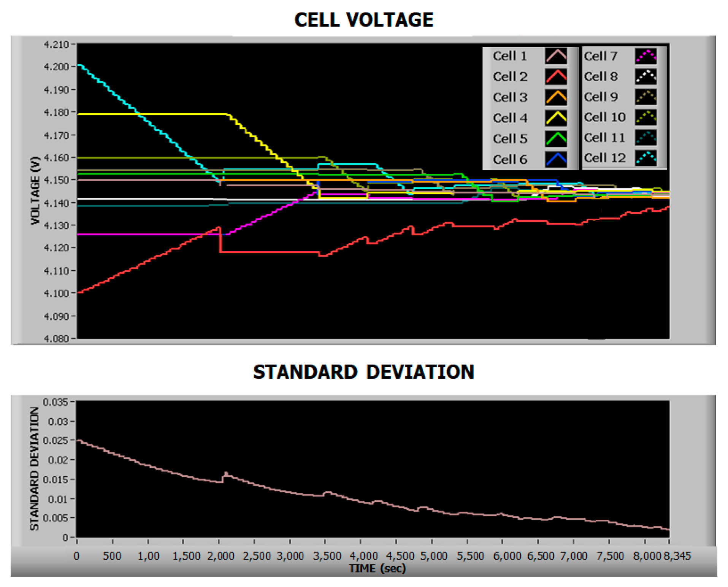Click the 0.005 standard deviation tick

point(56,518)
